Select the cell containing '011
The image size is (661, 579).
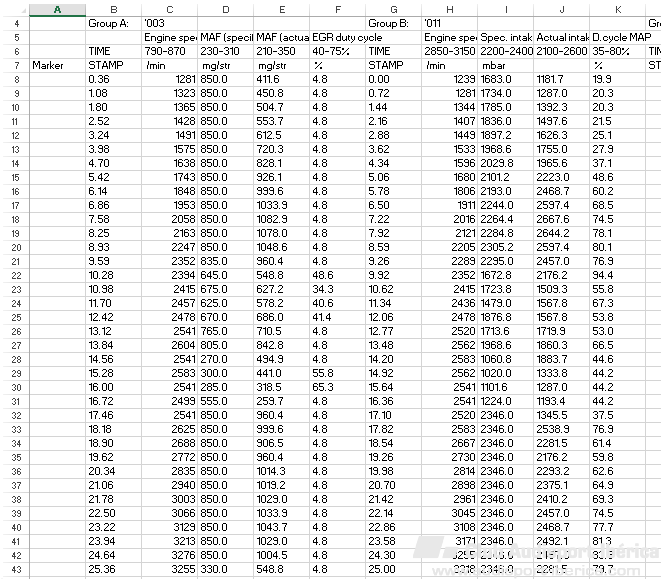click(449, 22)
